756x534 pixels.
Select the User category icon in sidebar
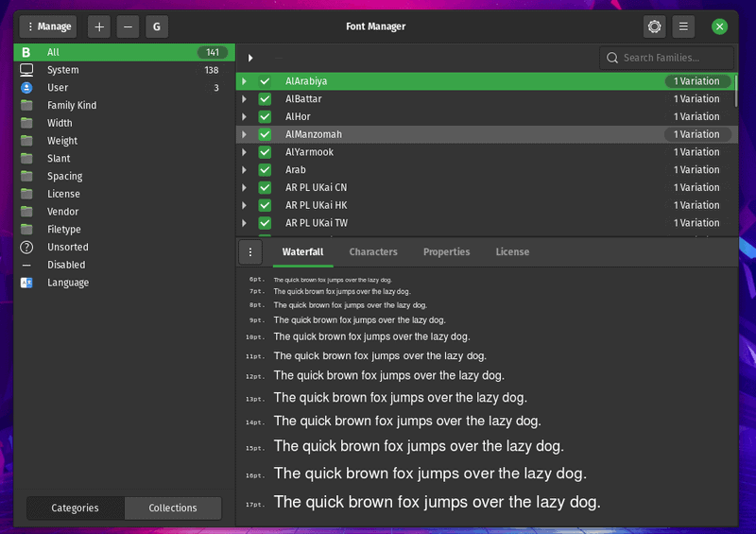(x=26, y=88)
